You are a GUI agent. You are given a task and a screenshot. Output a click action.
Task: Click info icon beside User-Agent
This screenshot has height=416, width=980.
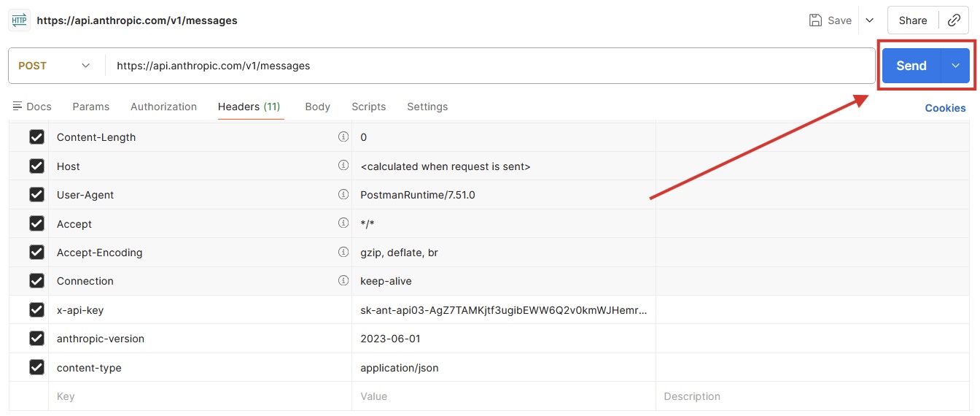point(343,195)
